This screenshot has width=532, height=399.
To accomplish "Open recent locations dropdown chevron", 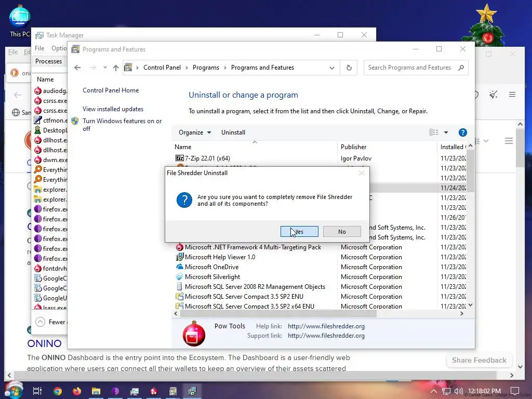I will click(105, 68).
